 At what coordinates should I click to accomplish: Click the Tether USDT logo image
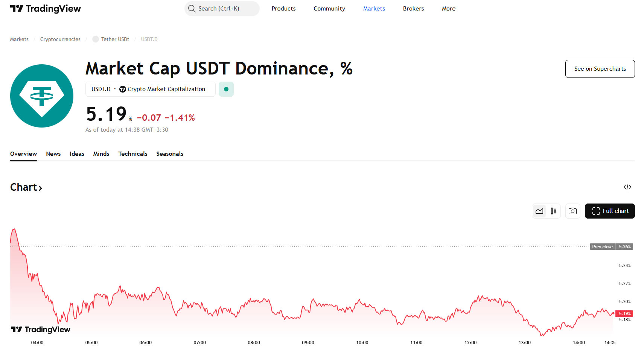click(42, 96)
